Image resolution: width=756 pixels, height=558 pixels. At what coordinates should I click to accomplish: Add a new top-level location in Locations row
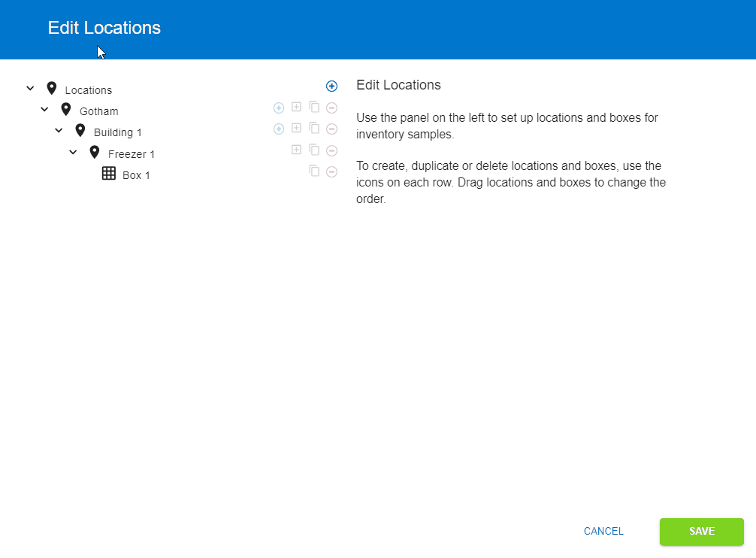click(x=331, y=86)
